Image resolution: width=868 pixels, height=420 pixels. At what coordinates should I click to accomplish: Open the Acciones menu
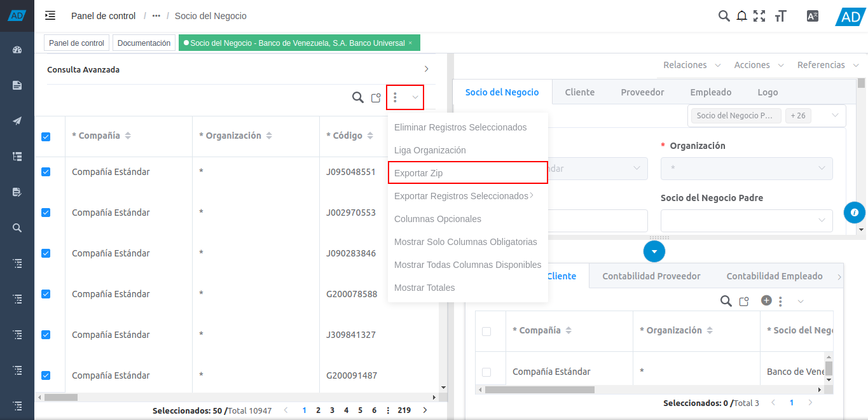coord(753,64)
